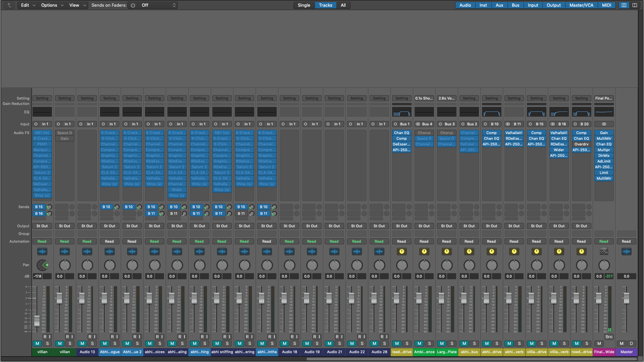The height and width of the screenshot is (362, 644).
Task: Click waveform icon on Master strip
Action: point(626,251)
